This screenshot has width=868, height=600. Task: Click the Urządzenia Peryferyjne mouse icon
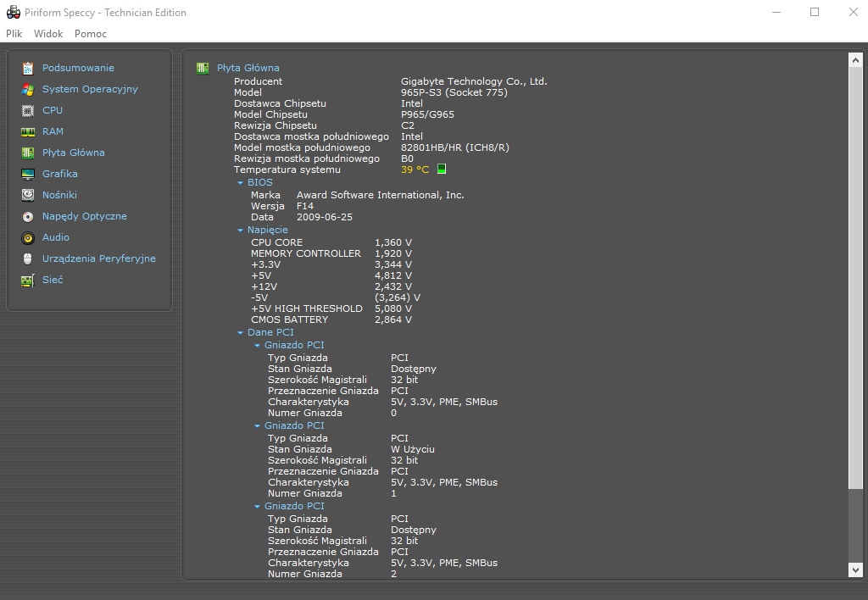[x=28, y=258]
